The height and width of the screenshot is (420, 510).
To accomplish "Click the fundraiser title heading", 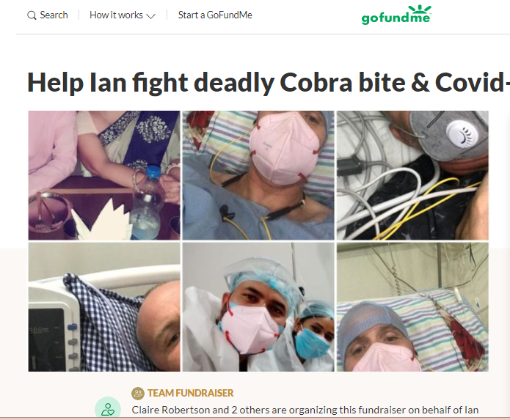I will [x=269, y=83].
